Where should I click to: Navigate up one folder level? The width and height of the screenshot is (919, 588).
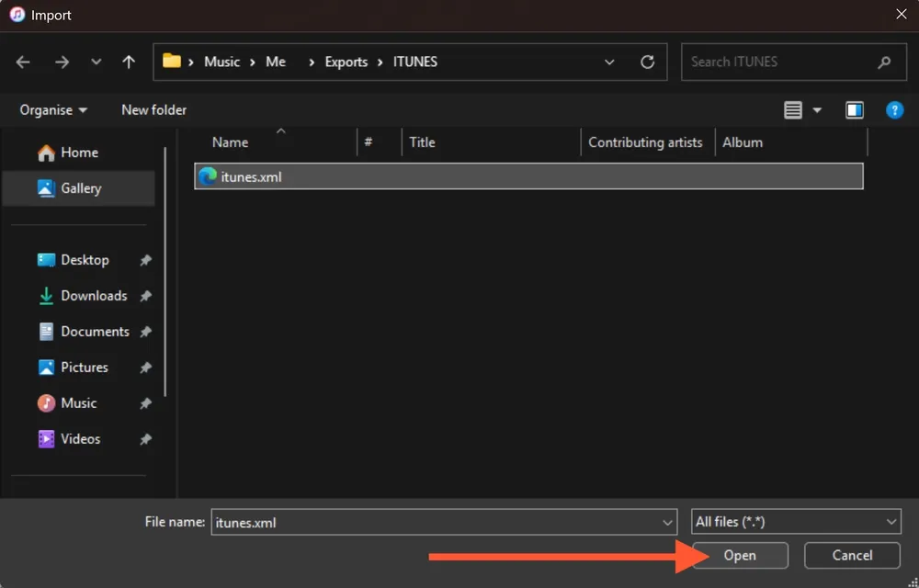click(129, 62)
